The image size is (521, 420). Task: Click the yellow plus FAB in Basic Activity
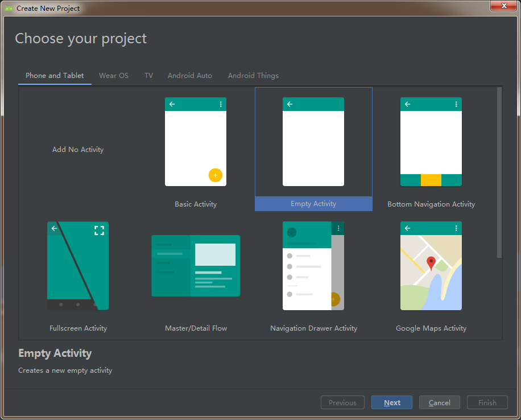click(216, 175)
